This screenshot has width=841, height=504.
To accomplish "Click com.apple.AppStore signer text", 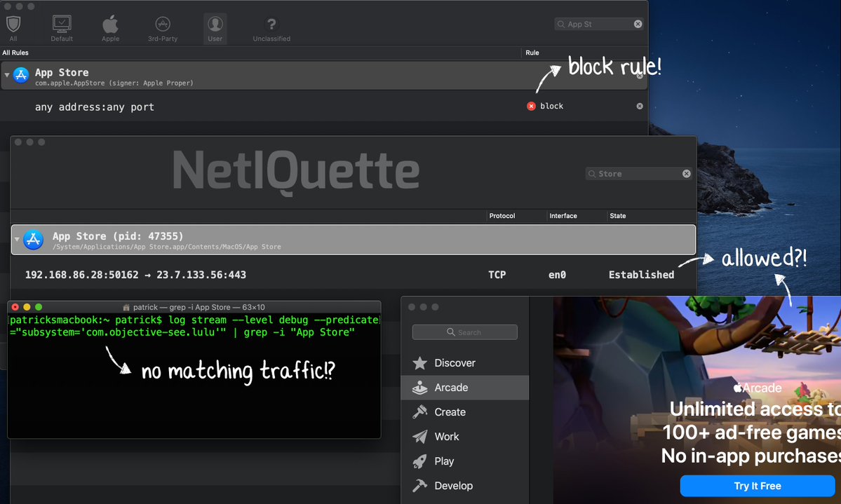I will [x=114, y=83].
